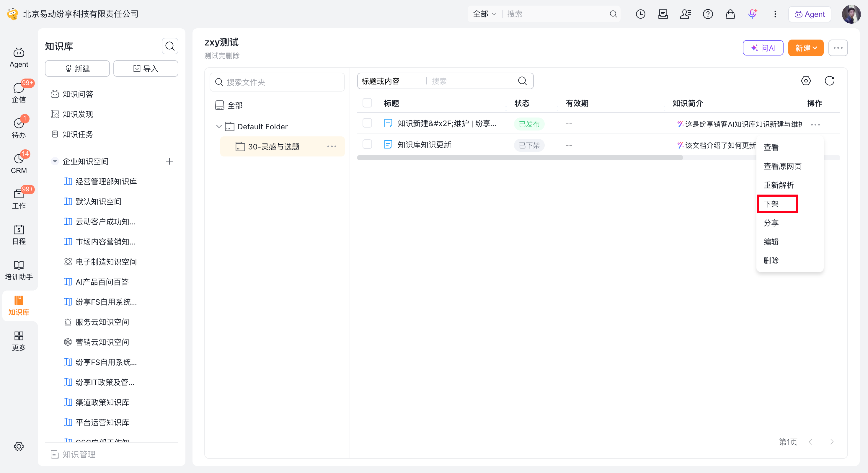868x473 pixels.
Task: Open the 知识库 panel search icon
Action: [170, 46]
